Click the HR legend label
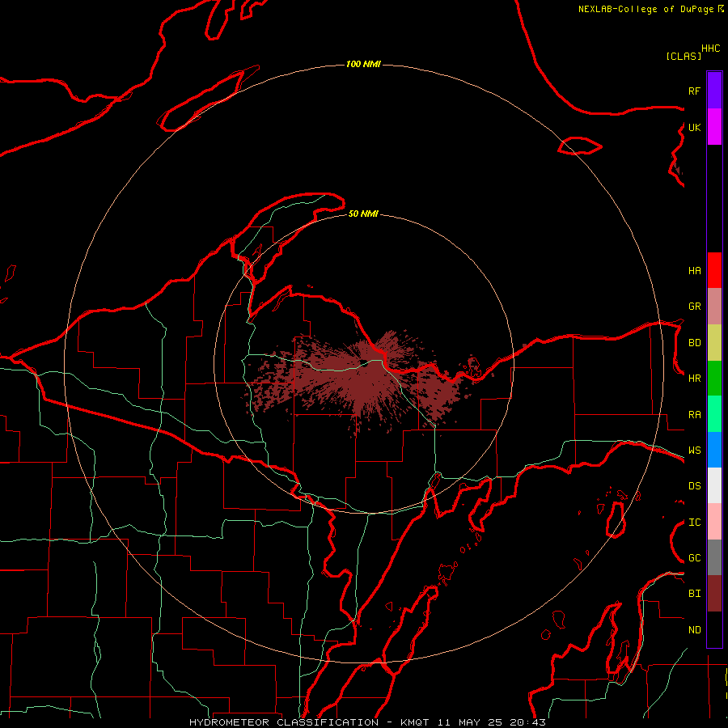This screenshot has height=728, width=728. coord(694,379)
